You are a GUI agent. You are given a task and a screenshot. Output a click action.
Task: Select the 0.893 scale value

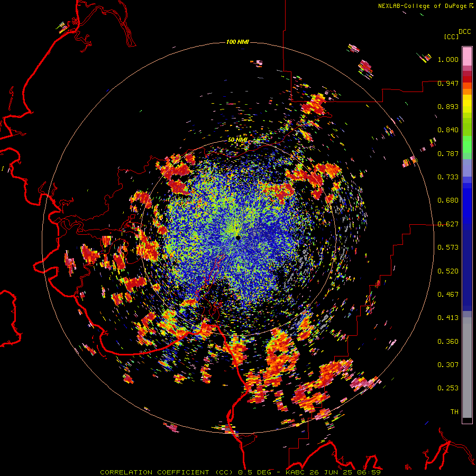click(x=448, y=106)
